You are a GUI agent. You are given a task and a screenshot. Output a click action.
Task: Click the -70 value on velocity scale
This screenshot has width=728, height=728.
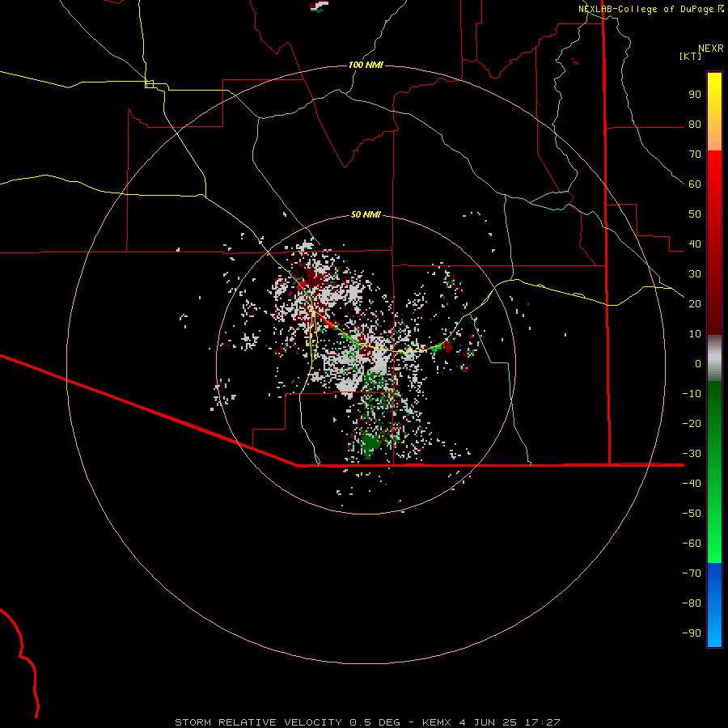pyautogui.click(x=692, y=573)
